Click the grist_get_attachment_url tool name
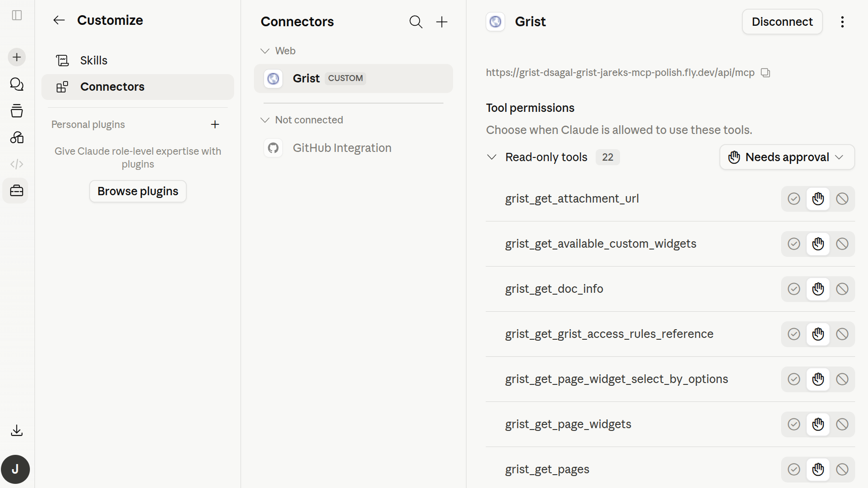 pos(572,198)
